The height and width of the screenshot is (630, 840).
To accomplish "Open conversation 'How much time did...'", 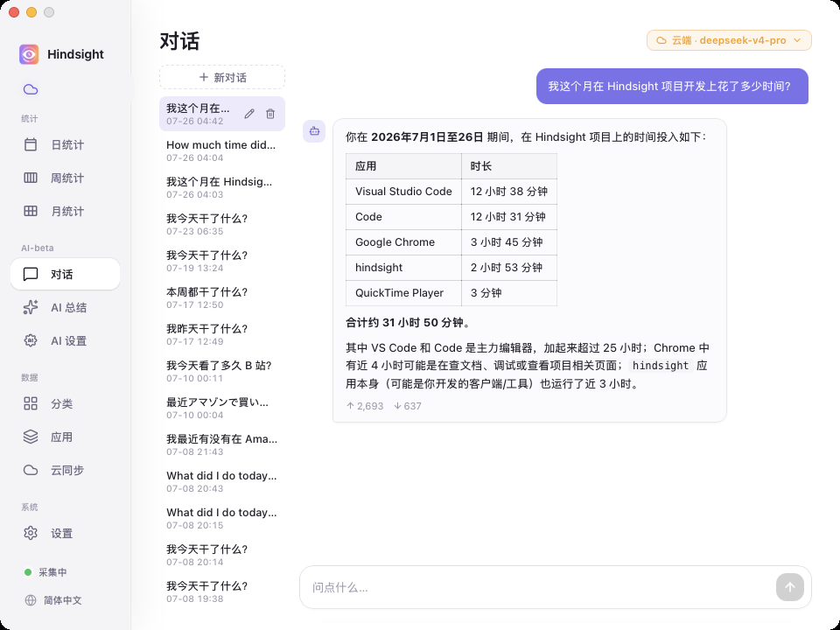I will (x=222, y=150).
